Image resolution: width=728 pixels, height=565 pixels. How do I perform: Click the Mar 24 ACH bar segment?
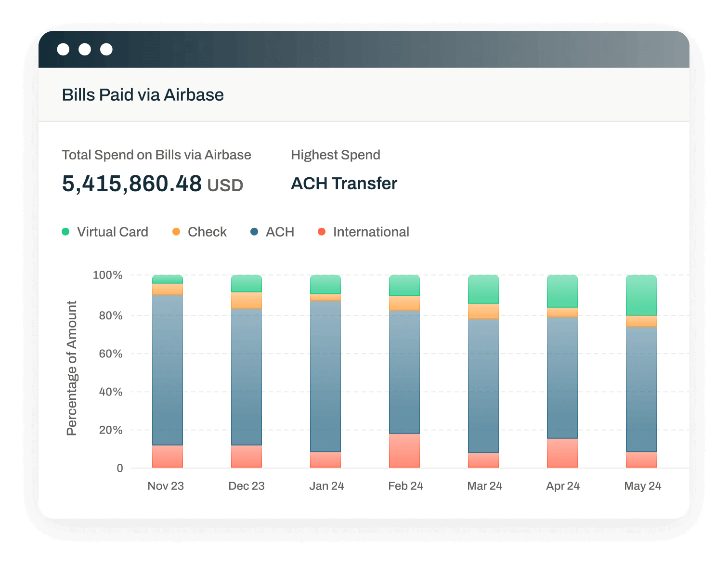point(483,386)
